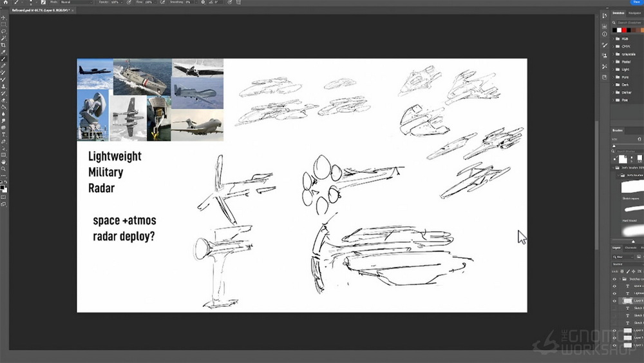Image resolution: width=644 pixels, height=363 pixels.
Task: Open the Info panel icon
Action: tap(605, 34)
